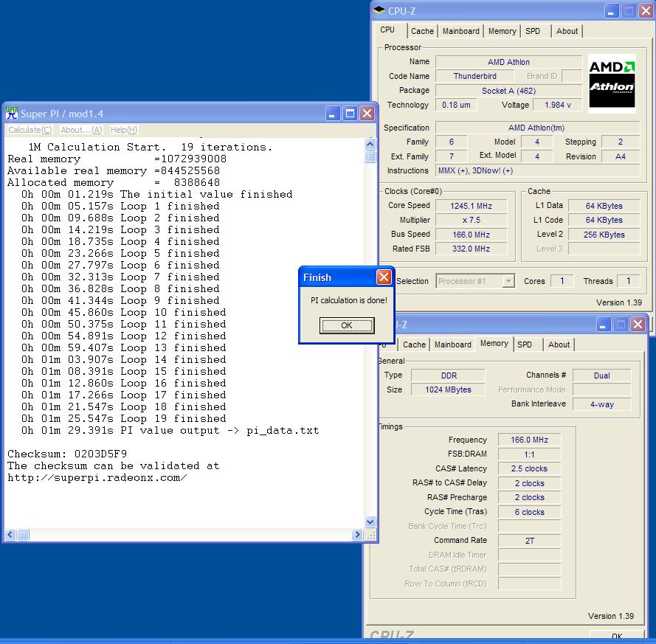Click the Super PI window resize grip
The height and width of the screenshot is (644, 656).
point(370,535)
